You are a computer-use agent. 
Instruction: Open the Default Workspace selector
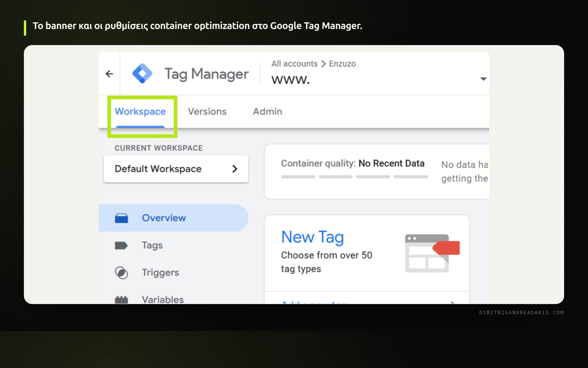pos(176,169)
